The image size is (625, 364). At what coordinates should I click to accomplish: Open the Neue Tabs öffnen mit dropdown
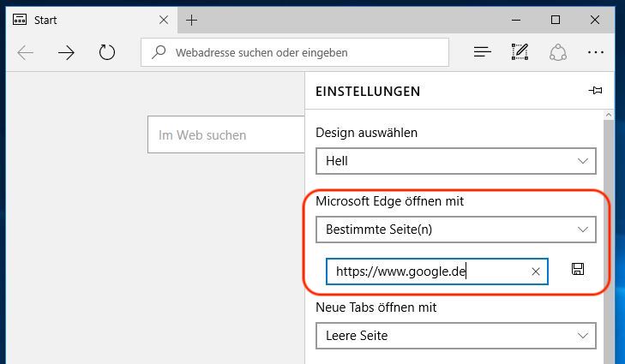click(x=456, y=336)
